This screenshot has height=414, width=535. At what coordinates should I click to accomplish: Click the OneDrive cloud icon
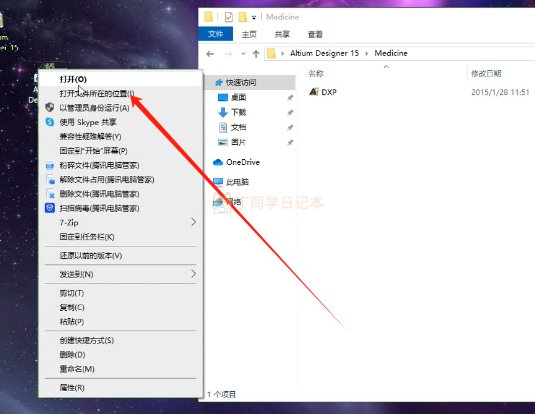(218, 162)
